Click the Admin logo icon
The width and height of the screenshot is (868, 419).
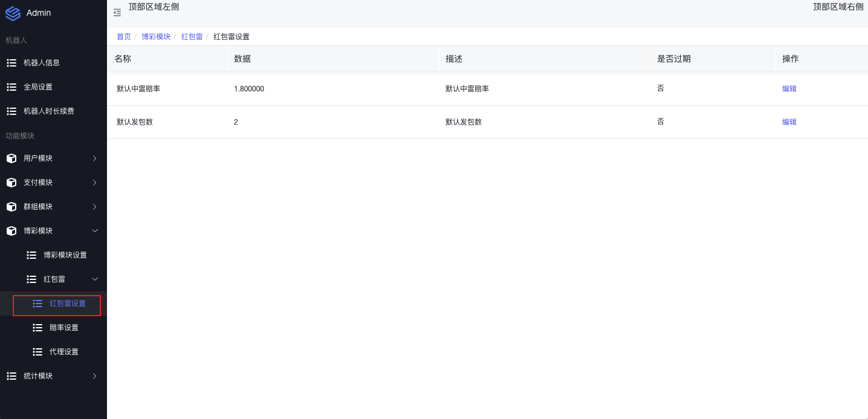click(x=13, y=13)
